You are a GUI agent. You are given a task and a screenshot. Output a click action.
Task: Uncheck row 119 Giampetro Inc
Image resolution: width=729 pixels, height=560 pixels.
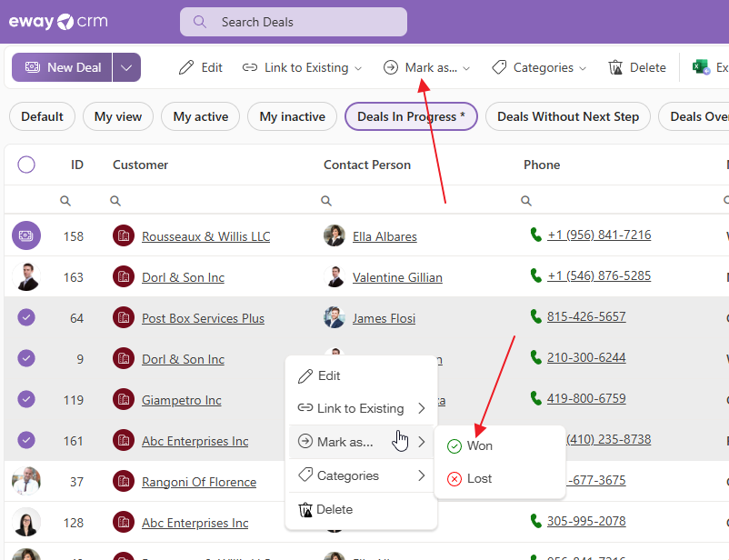tap(26, 399)
